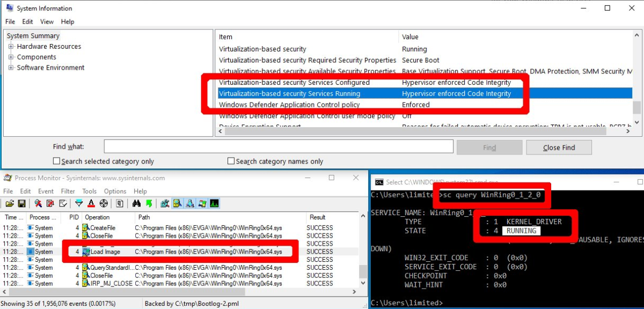Click the green Jump to Object icon

149,204
